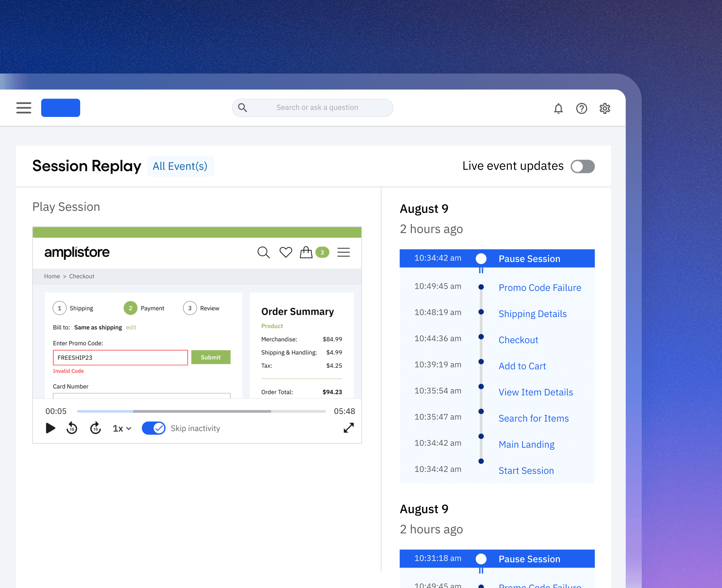Viewport: 722px width, 588px height.
Task: Play the session replay
Action: 50,428
